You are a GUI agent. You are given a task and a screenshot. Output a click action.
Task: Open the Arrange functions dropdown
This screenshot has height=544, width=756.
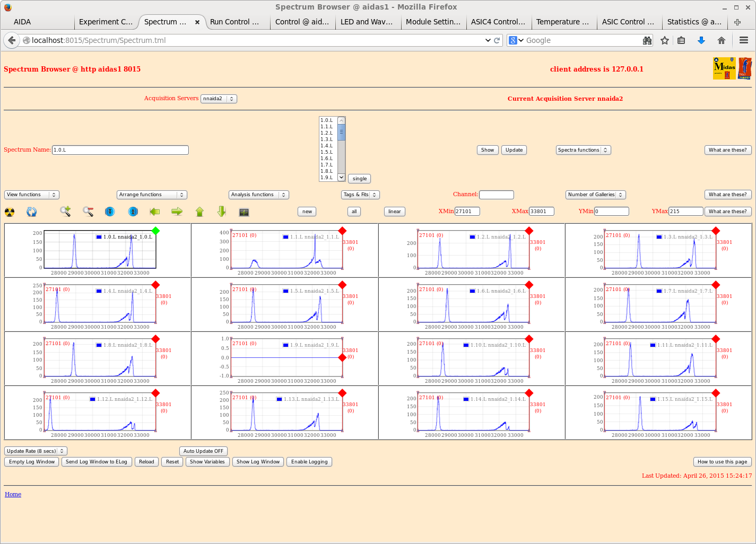152,195
